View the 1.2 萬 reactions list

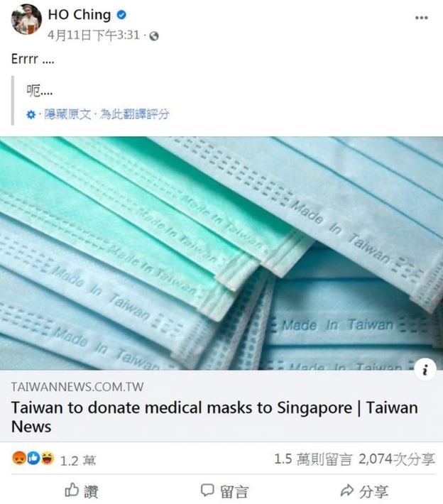click(x=78, y=461)
